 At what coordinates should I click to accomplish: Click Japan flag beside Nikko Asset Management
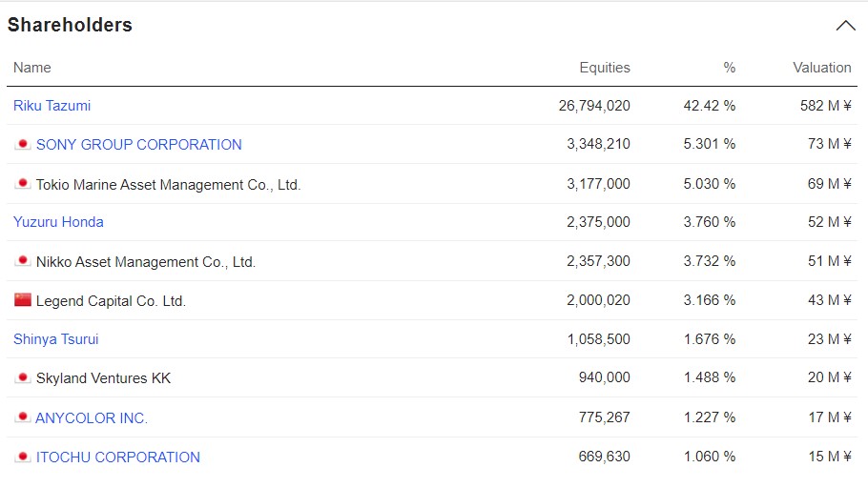click(x=23, y=261)
